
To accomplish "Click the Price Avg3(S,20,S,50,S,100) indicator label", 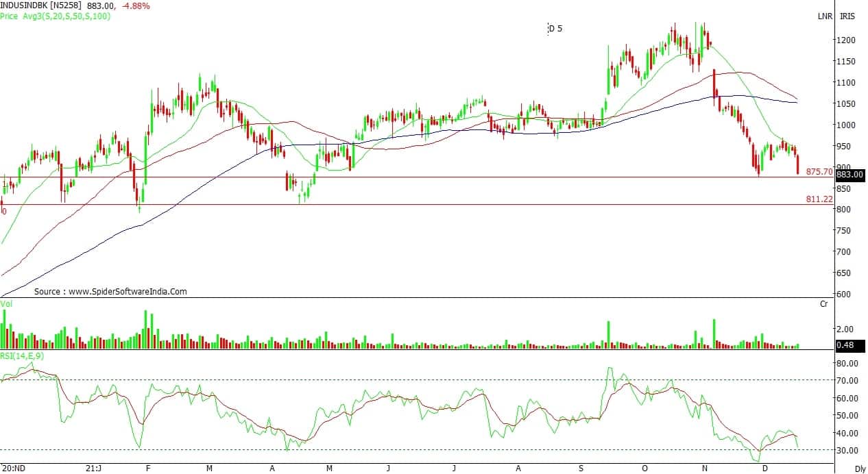I will point(56,16).
